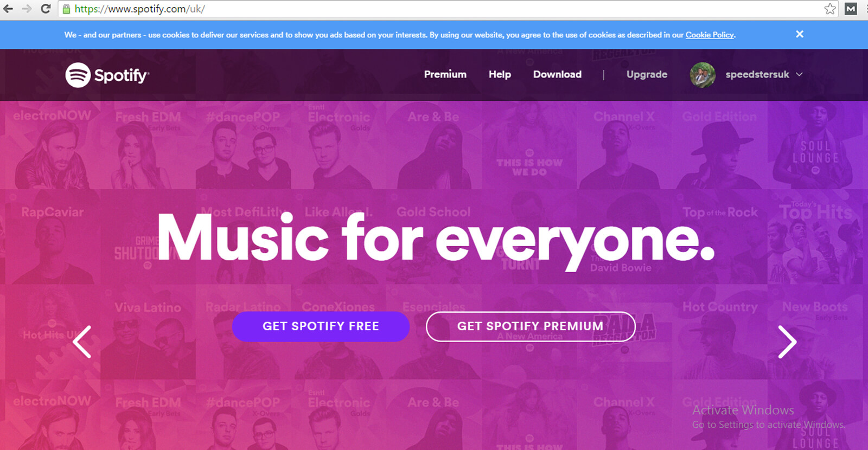Screen dimensions: 868x450
Task: Go back with browser back arrow
Action: coord(8,9)
